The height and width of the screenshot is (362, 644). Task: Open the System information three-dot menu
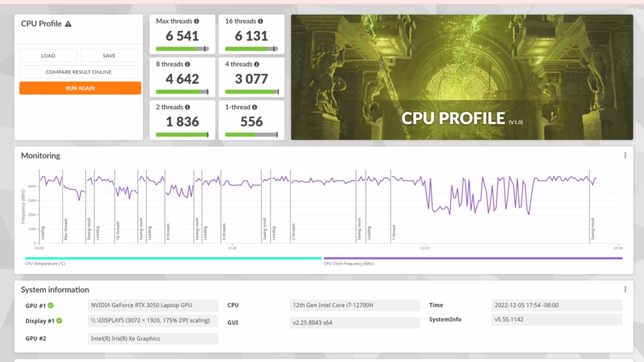pyautogui.click(x=625, y=290)
